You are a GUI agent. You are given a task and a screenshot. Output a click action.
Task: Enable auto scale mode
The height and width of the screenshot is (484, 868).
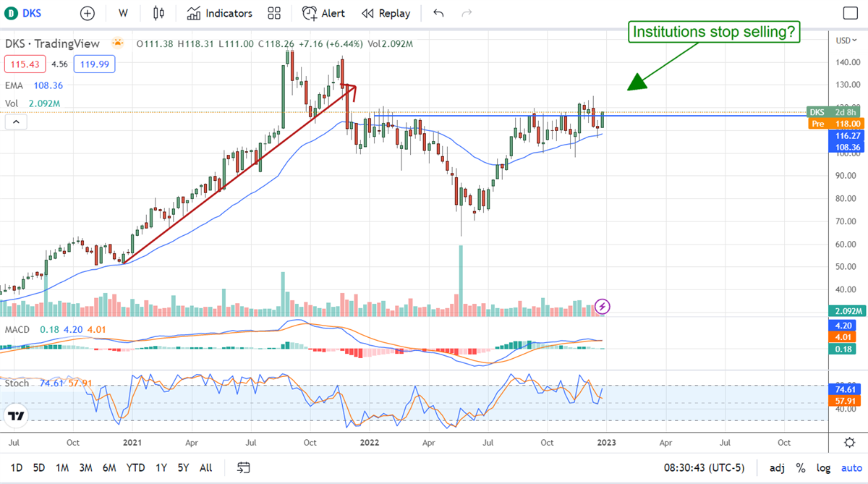point(851,467)
